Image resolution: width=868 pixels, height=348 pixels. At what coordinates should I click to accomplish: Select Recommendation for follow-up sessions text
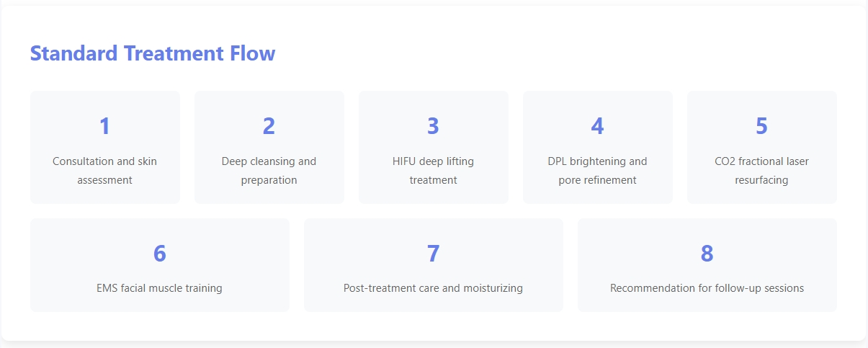pyautogui.click(x=707, y=288)
